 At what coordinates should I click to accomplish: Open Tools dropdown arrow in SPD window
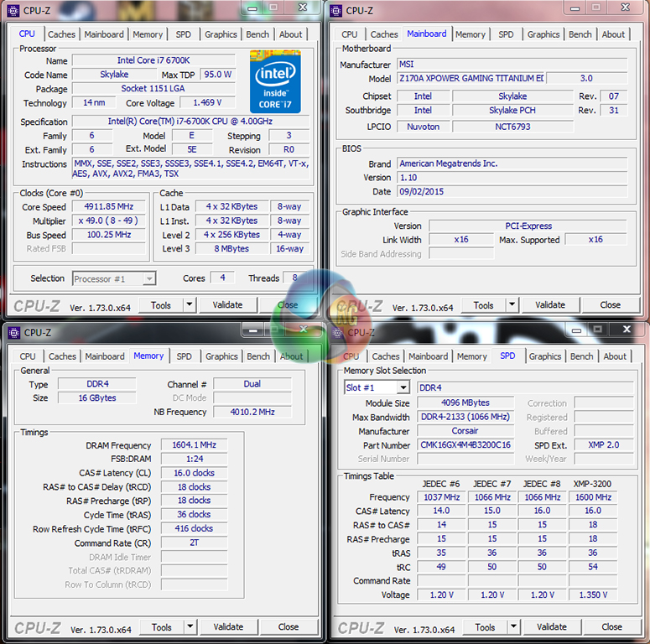click(513, 626)
